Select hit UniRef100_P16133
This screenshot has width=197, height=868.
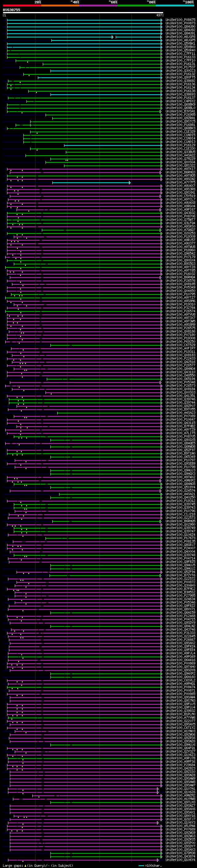(180, 57)
